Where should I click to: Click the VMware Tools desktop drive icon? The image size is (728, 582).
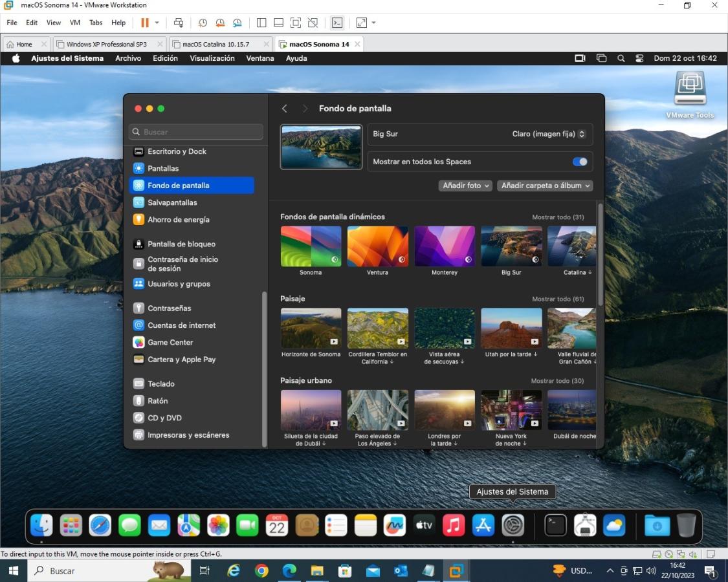point(690,91)
